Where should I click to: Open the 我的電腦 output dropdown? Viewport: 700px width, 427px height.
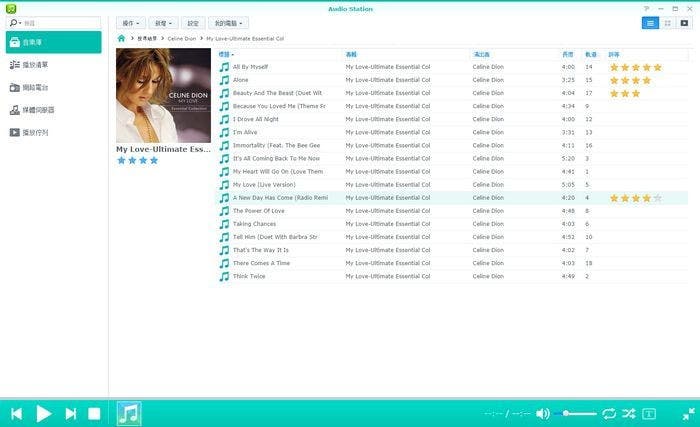(229, 22)
